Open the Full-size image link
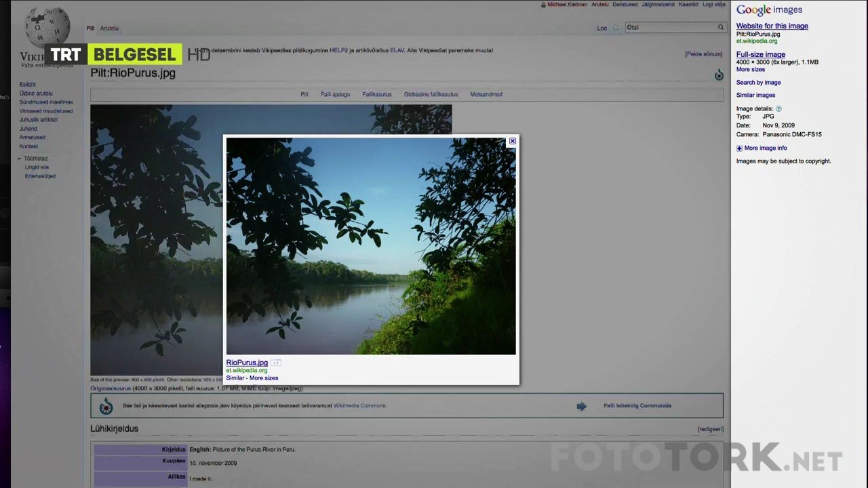Screen dimensions: 868x488 coord(760,54)
